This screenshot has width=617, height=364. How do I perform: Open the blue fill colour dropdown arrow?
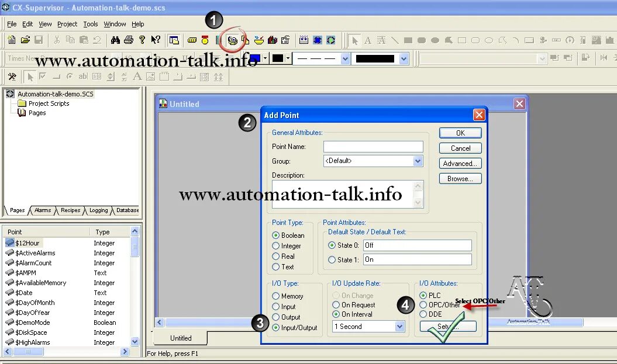(265, 58)
